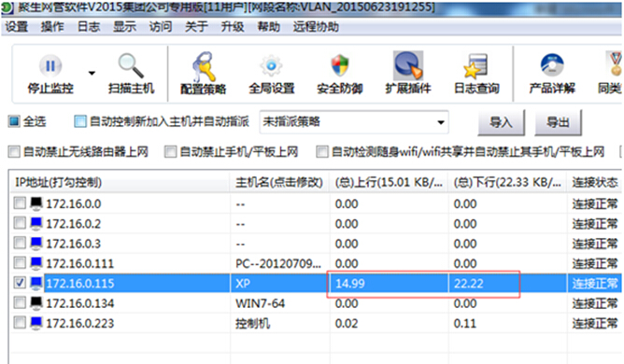Screen dimensions: 624x364
Task: Open 全局设置 gear icon
Action: pyautogui.click(x=272, y=65)
